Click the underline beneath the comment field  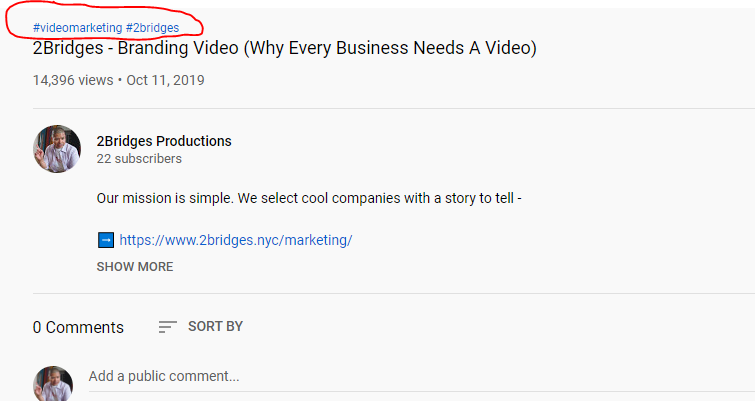click(422, 391)
